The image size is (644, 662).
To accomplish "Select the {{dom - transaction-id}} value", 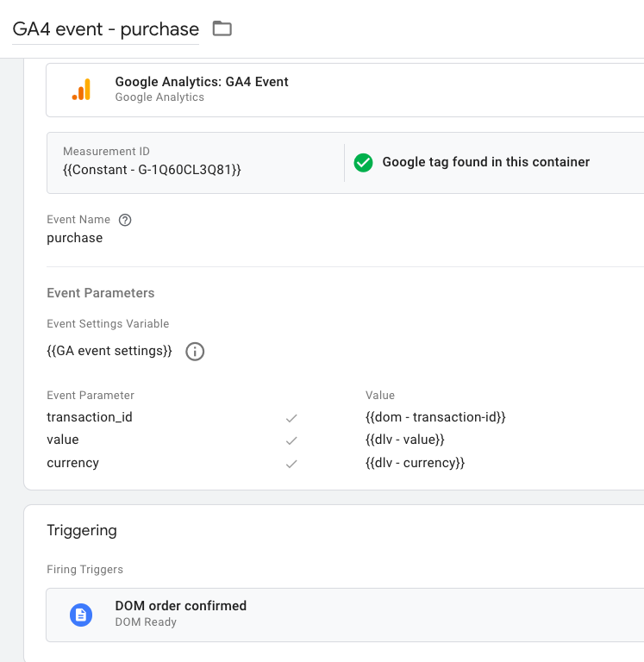I will pos(435,417).
